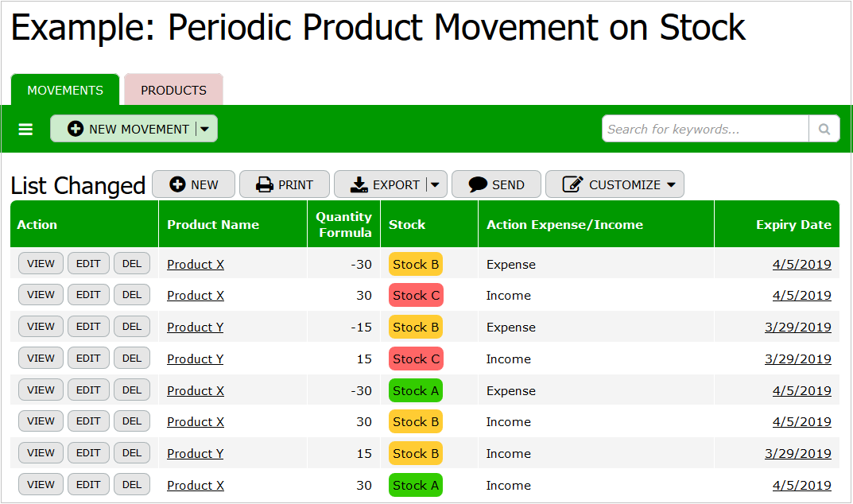Focus the Search for keywords field
The image size is (853, 504).
(x=705, y=129)
